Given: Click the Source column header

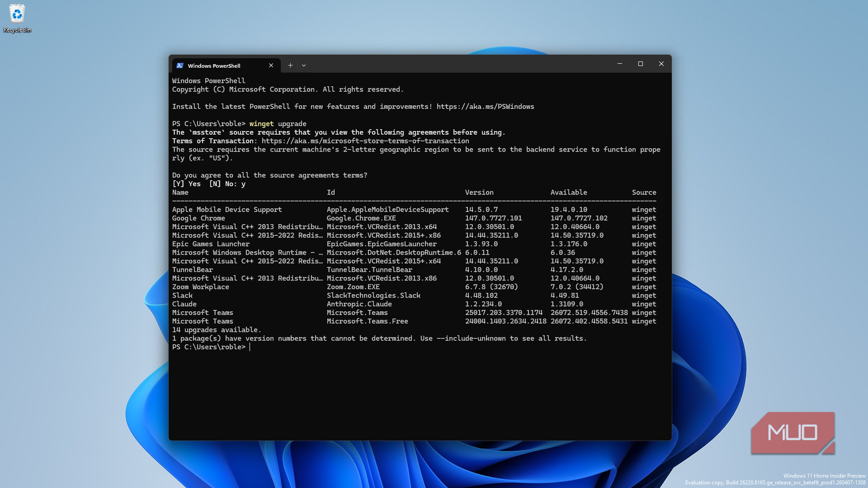Looking at the screenshot, I should [644, 192].
